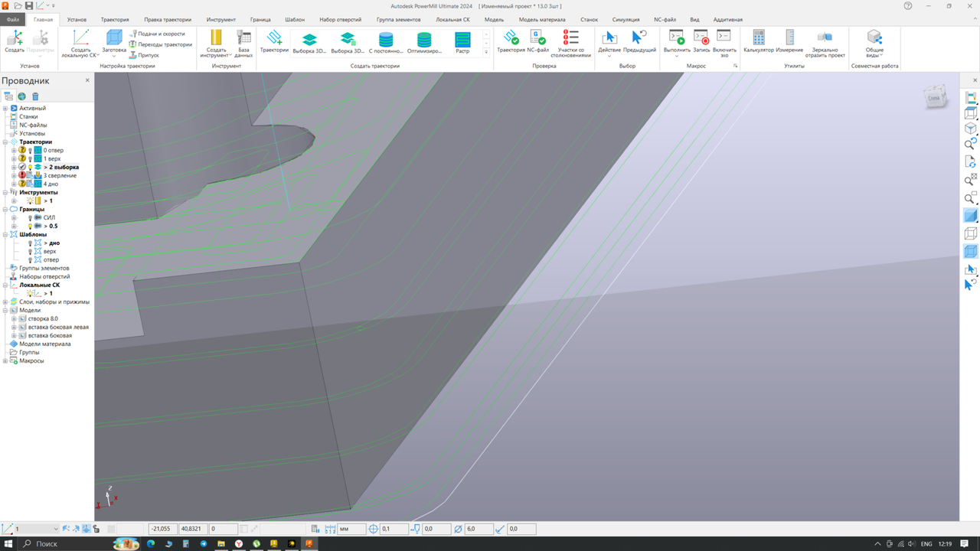Collapse the Модели tree node
Screen dimensions: 980x551
(x=5, y=311)
